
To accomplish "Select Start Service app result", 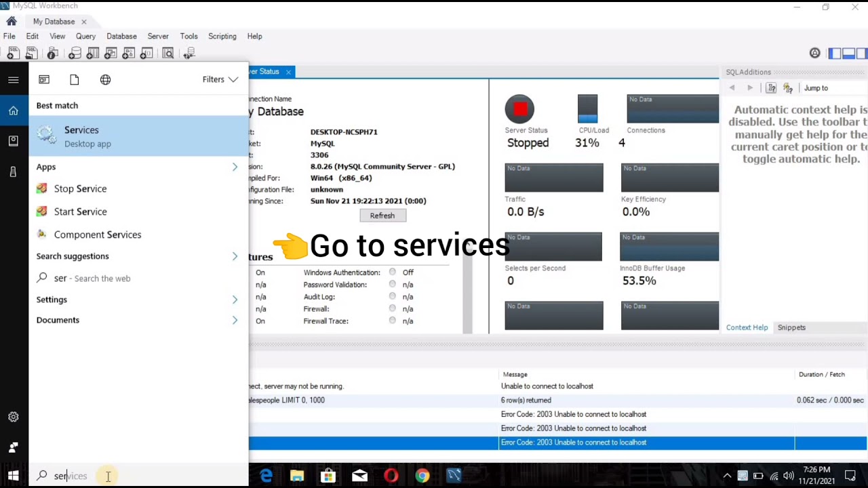I will [139, 211].
